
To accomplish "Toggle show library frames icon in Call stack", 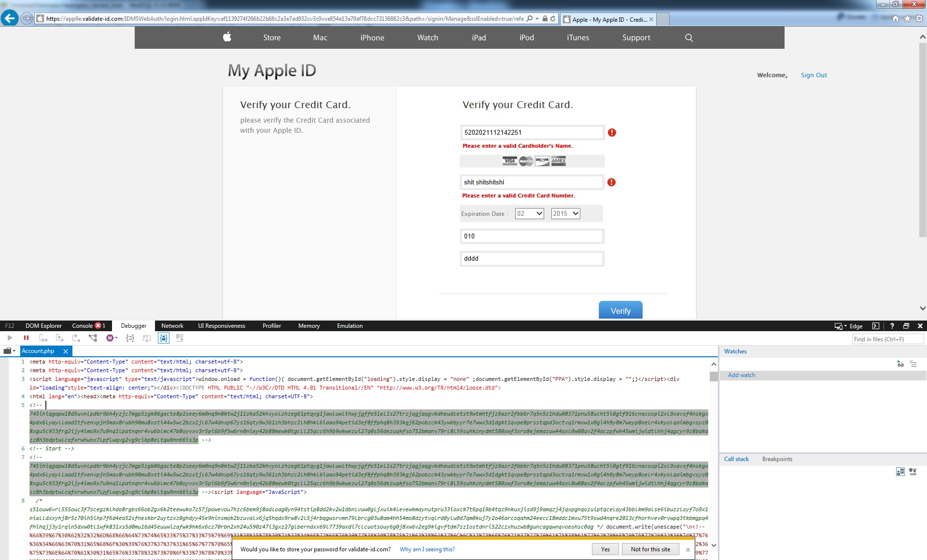I will (900, 472).
